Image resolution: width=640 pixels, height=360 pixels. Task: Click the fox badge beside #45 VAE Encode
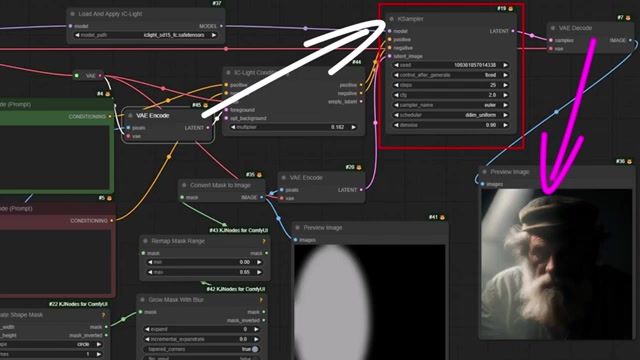coord(205,105)
